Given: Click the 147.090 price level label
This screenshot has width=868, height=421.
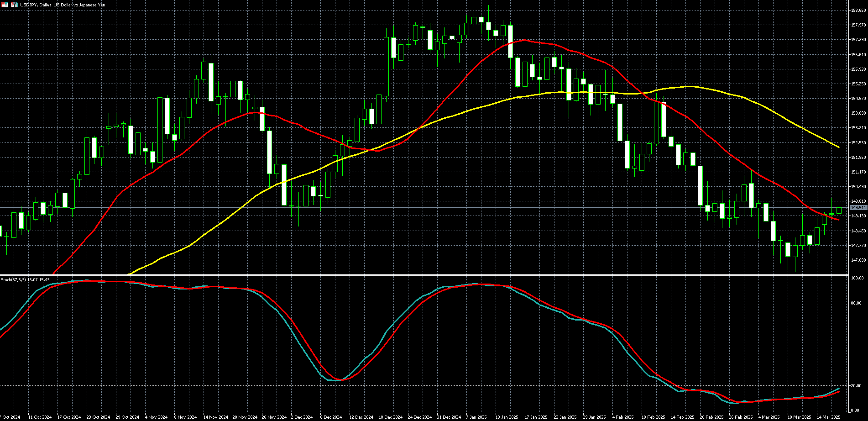Looking at the screenshot, I should (858, 260).
